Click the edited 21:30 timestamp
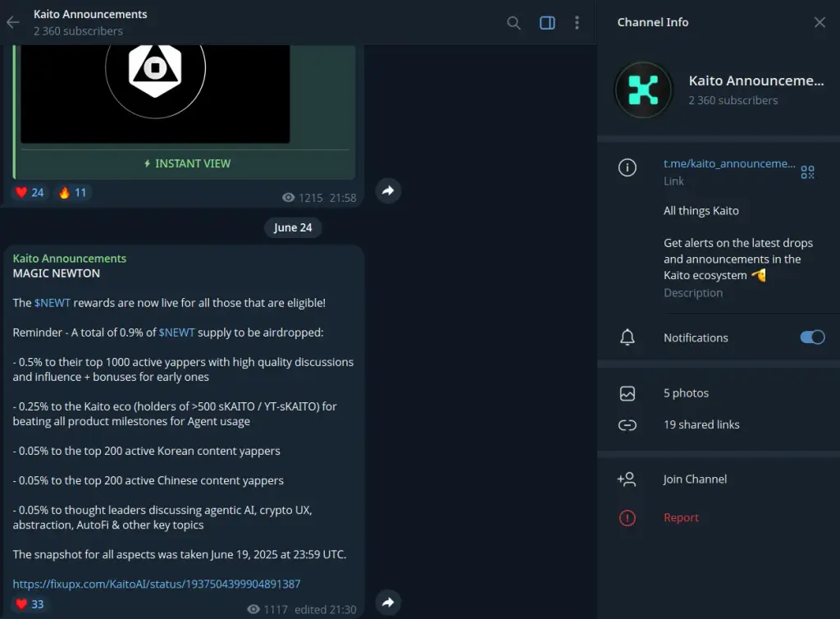Viewport: 840px width, 619px height. (x=325, y=609)
